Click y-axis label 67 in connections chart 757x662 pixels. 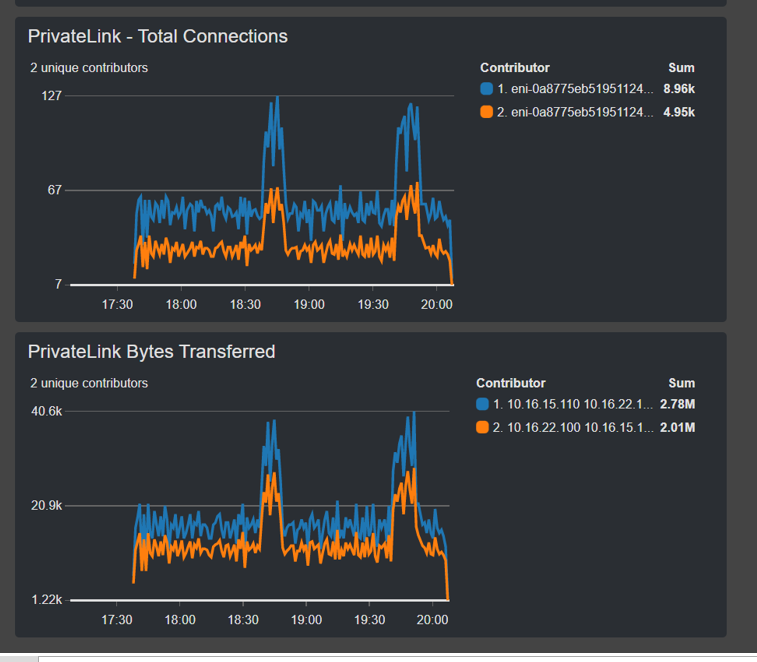pyautogui.click(x=55, y=190)
